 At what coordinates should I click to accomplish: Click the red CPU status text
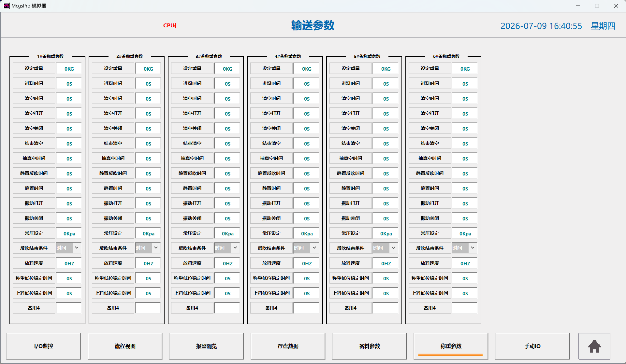click(x=170, y=25)
